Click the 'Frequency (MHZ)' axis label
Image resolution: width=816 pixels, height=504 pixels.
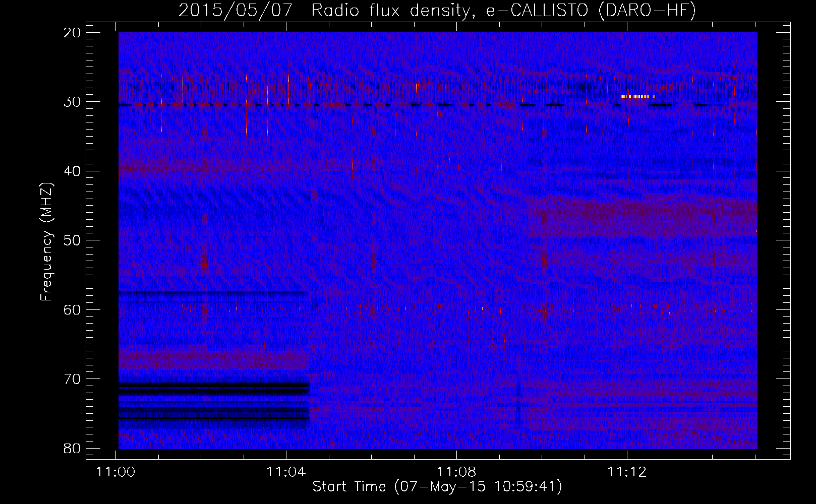pyautogui.click(x=46, y=242)
